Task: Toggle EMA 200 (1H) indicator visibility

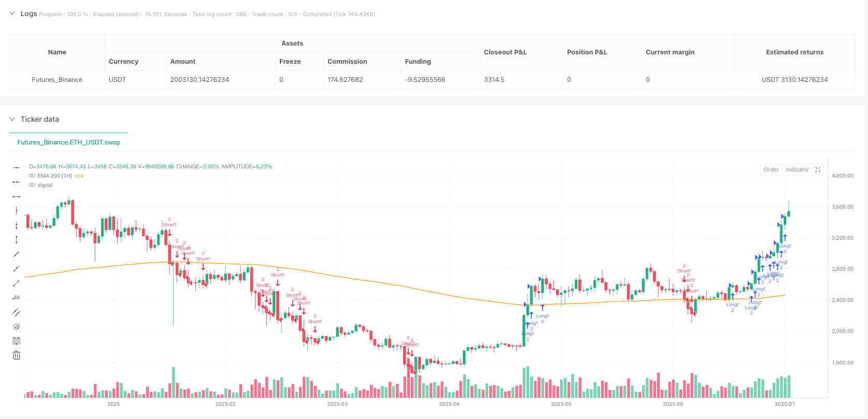Action: (32, 176)
